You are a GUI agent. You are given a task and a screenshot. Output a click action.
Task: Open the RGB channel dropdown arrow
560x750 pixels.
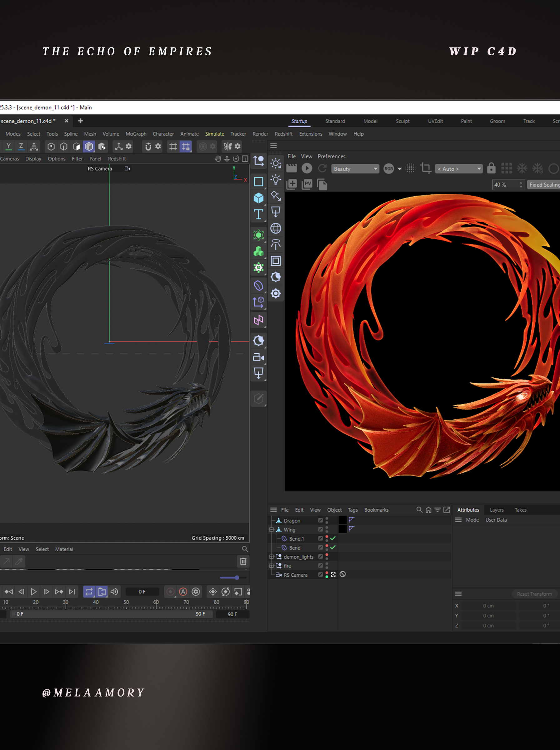coord(400,169)
